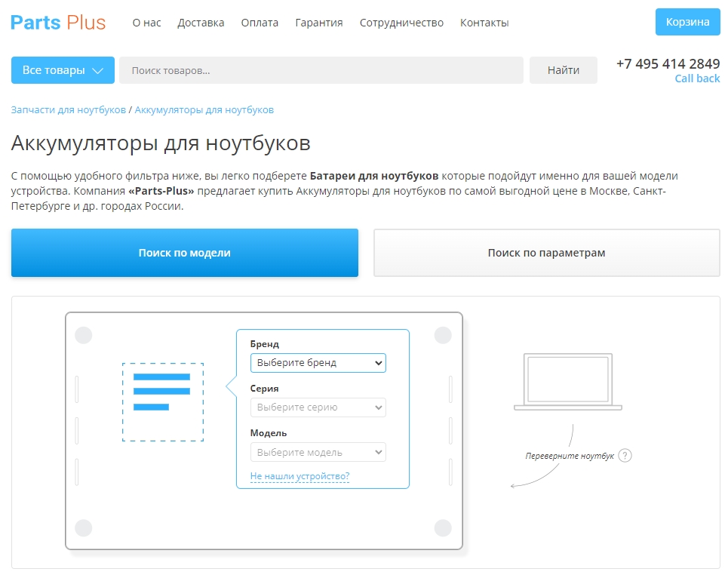The image size is (728, 575).
Task: Open the Выберите модель dropdown
Action: [x=318, y=453]
